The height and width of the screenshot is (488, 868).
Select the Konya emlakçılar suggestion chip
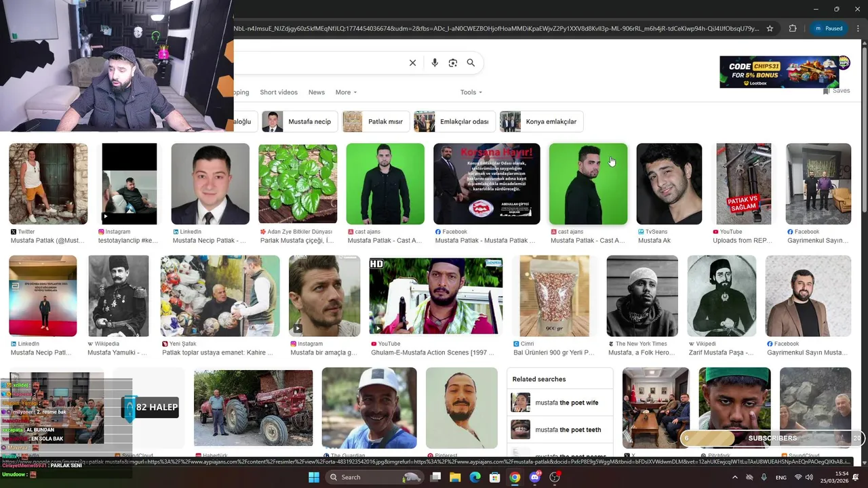[x=542, y=121]
